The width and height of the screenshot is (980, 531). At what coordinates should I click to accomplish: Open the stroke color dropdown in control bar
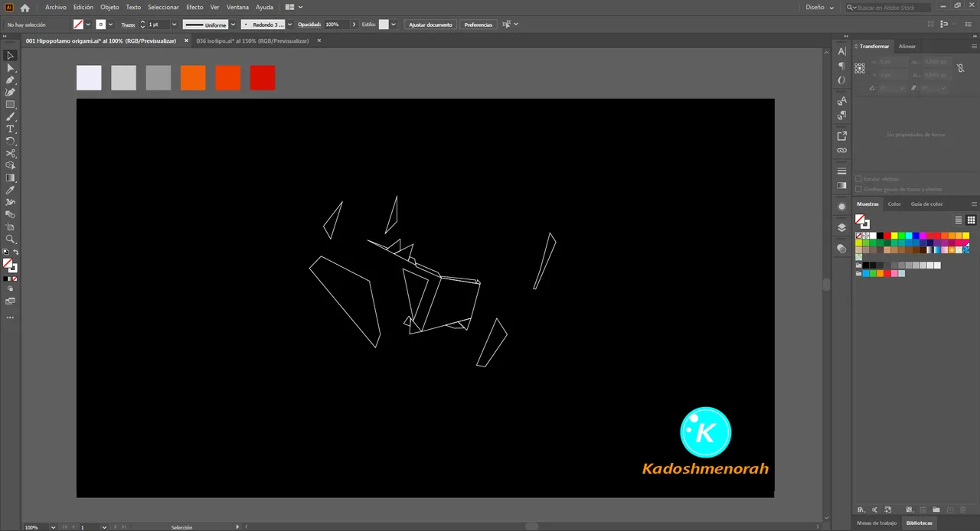(x=110, y=24)
